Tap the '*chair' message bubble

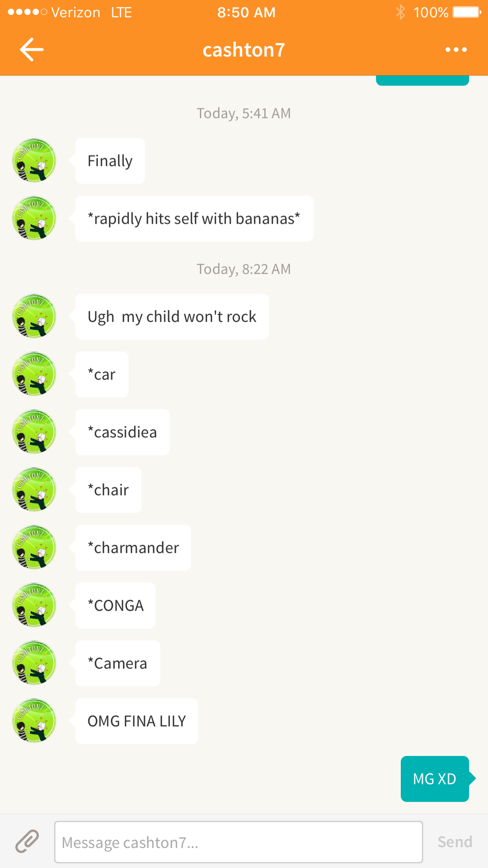108,490
